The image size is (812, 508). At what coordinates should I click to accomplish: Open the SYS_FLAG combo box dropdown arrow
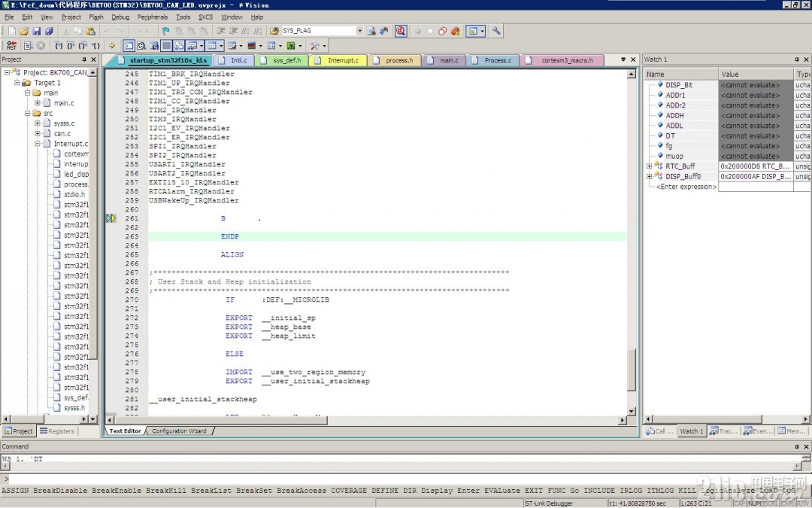[x=359, y=31]
